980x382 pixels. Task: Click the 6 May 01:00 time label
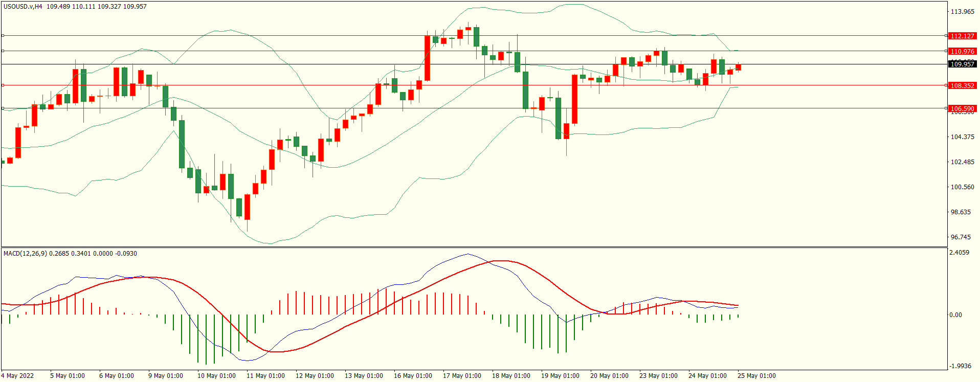(x=117, y=375)
